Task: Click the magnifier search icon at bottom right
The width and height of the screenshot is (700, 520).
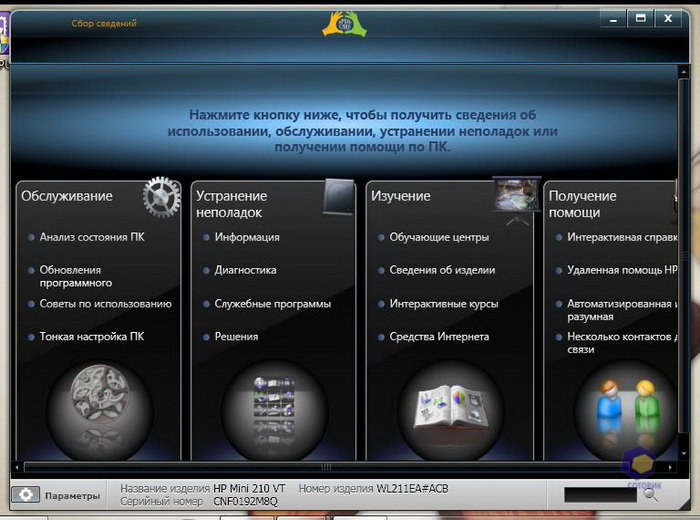Action: [x=650, y=494]
